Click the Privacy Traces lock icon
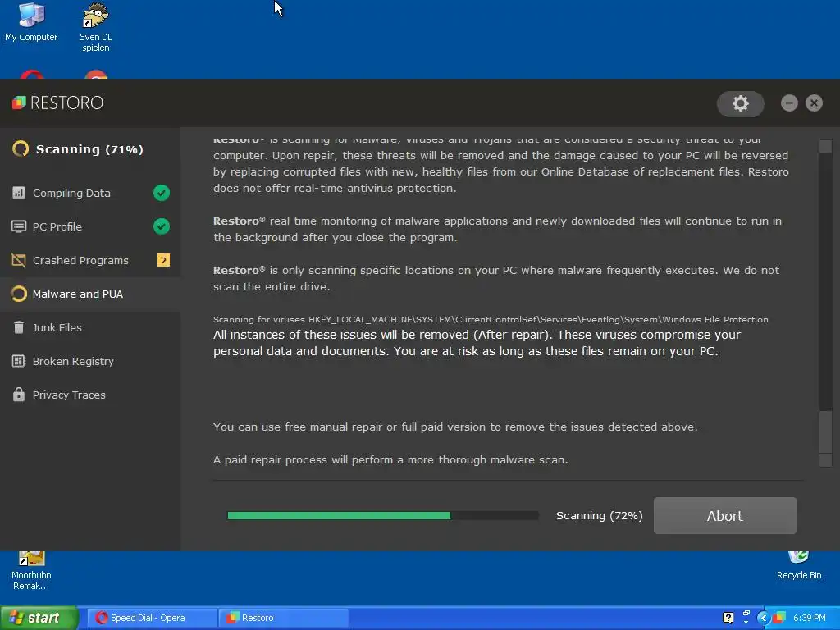 coord(19,395)
